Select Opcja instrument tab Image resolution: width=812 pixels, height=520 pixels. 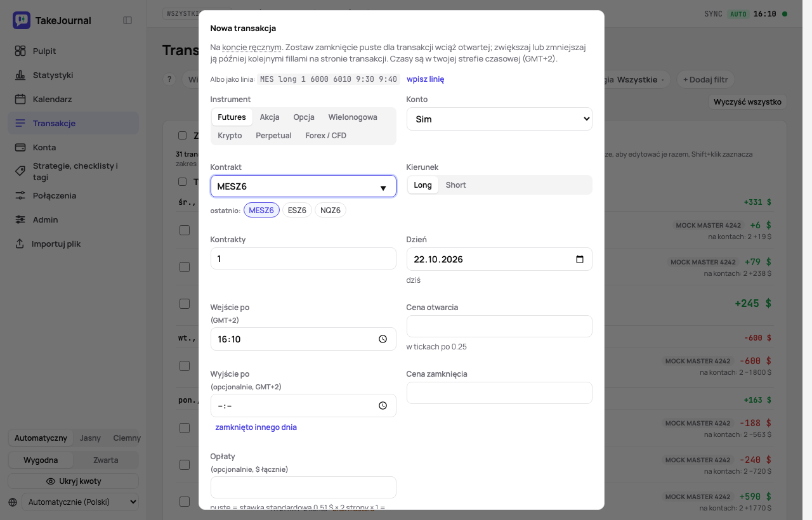click(304, 117)
